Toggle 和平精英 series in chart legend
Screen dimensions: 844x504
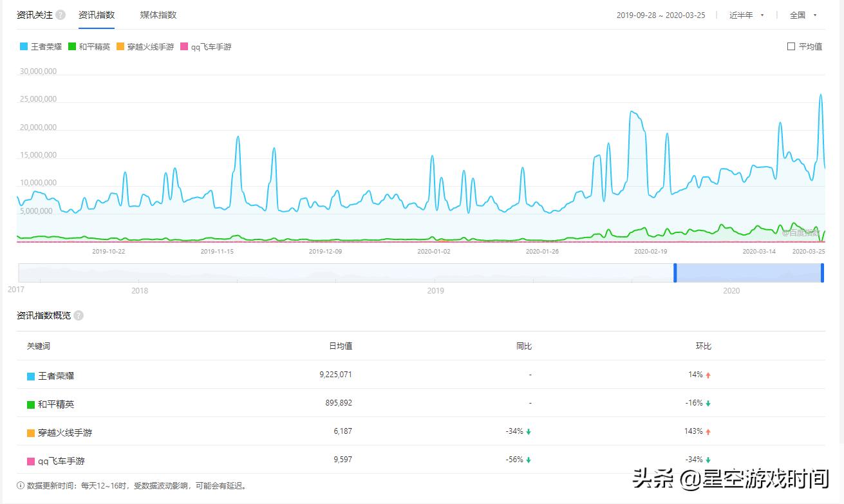(89, 46)
